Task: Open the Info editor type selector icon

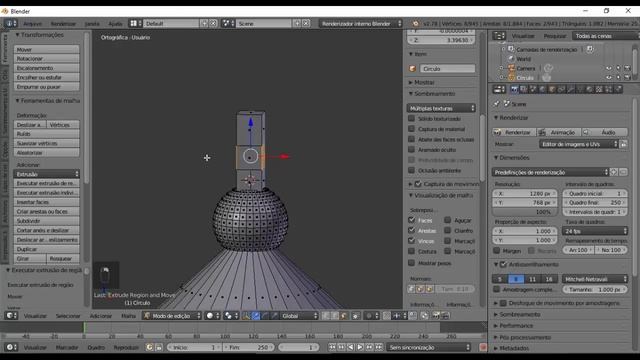Action: [10, 23]
